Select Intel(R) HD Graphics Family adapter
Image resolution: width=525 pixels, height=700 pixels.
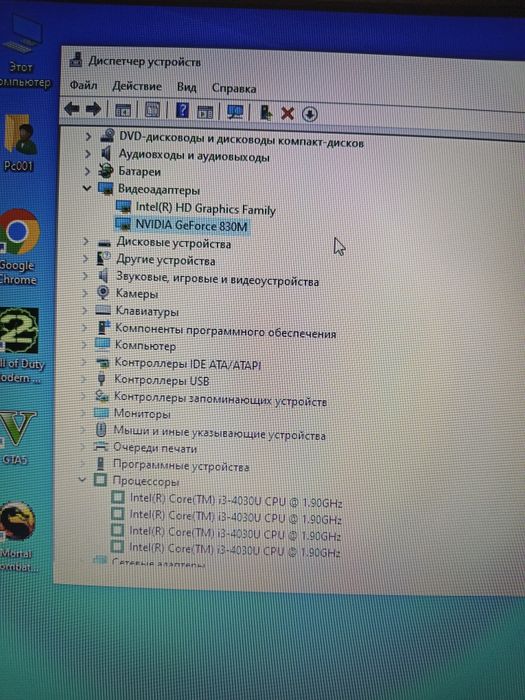point(205,208)
